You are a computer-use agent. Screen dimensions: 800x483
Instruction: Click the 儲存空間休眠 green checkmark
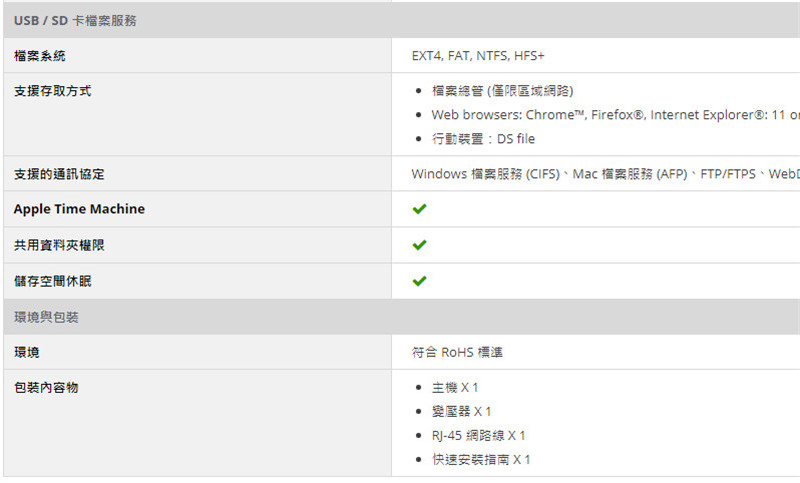pos(419,281)
